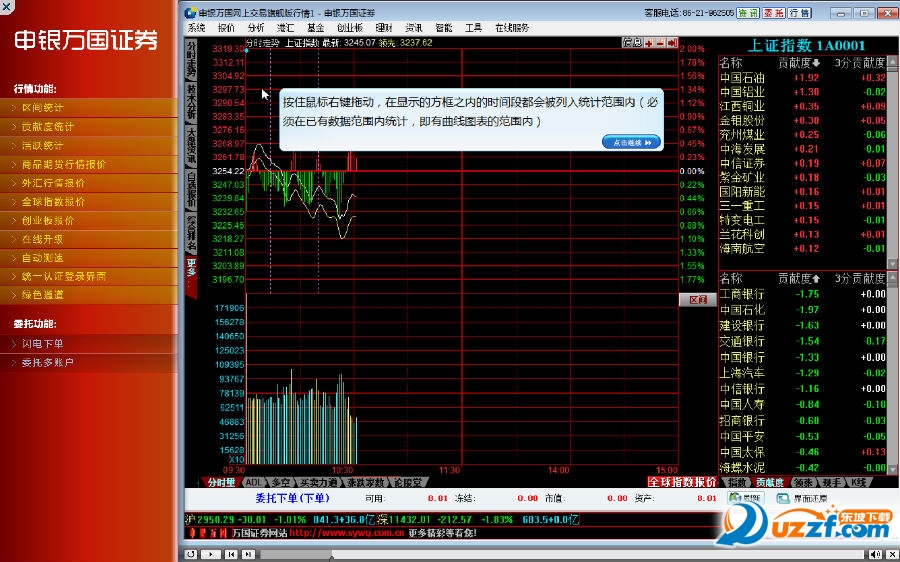The width and height of the screenshot is (900, 562).
Task: Open the 工具 menu
Action: click(x=474, y=28)
